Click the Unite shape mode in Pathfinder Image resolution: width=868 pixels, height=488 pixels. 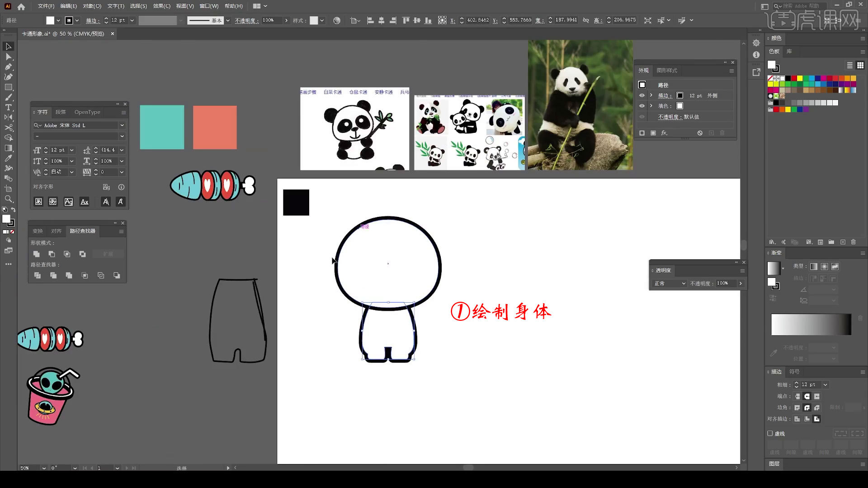[37, 254]
